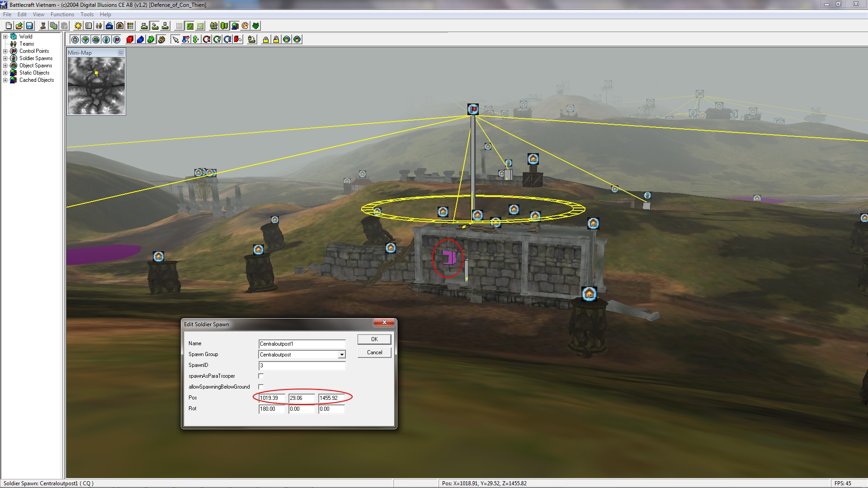Toggle the soldier-spawn filter button

pos(106,40)
